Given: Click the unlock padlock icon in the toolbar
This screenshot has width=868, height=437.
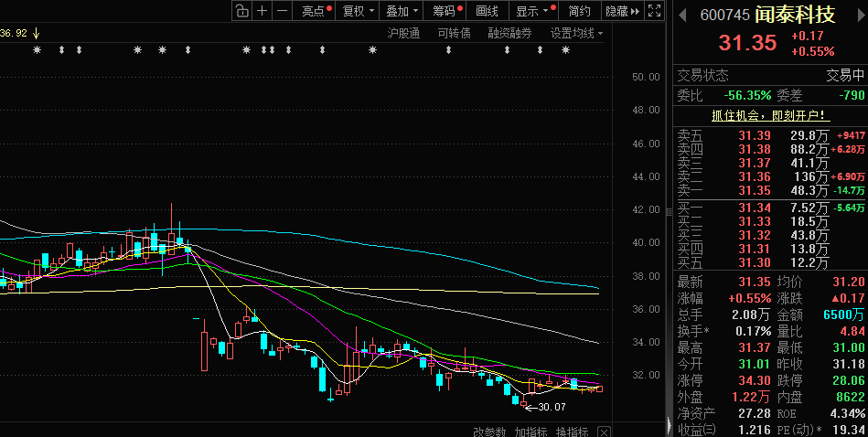Looking at the screenshot, I should [x=241, y=10].
